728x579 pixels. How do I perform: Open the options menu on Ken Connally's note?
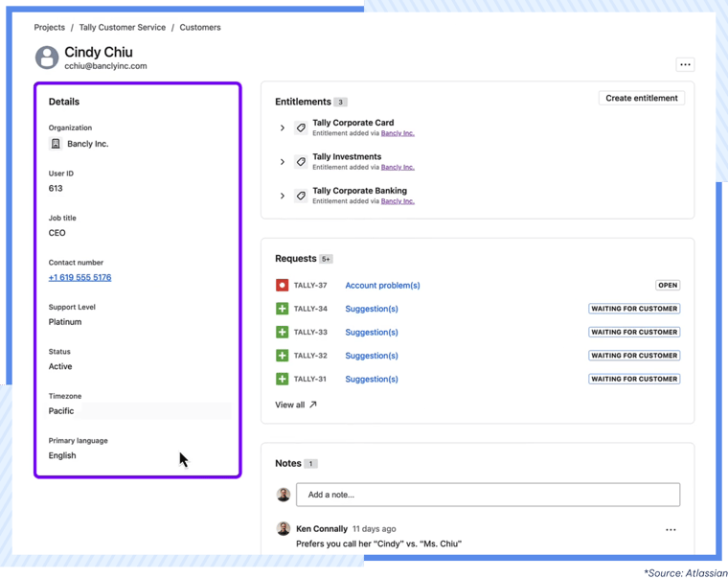pos(671,529)
